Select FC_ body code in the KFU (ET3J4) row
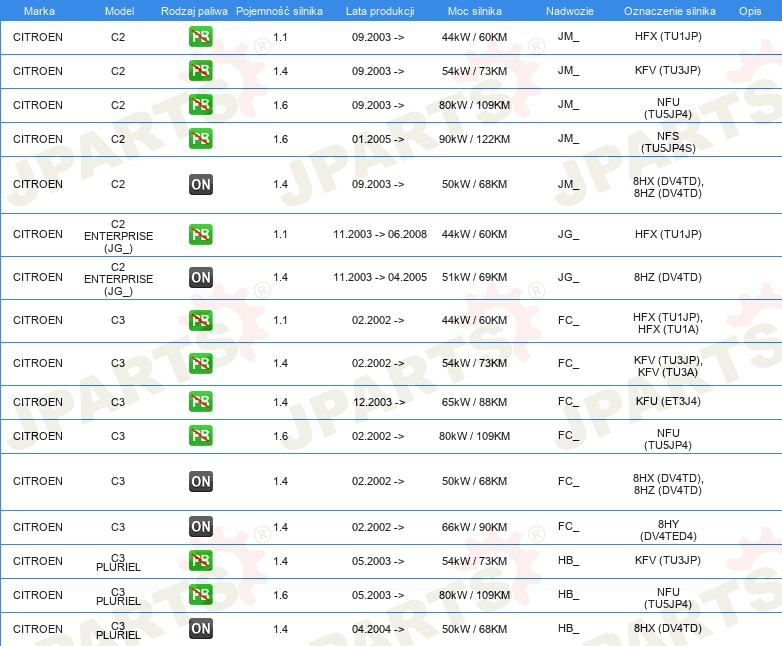782x646 pixels. 569,402
